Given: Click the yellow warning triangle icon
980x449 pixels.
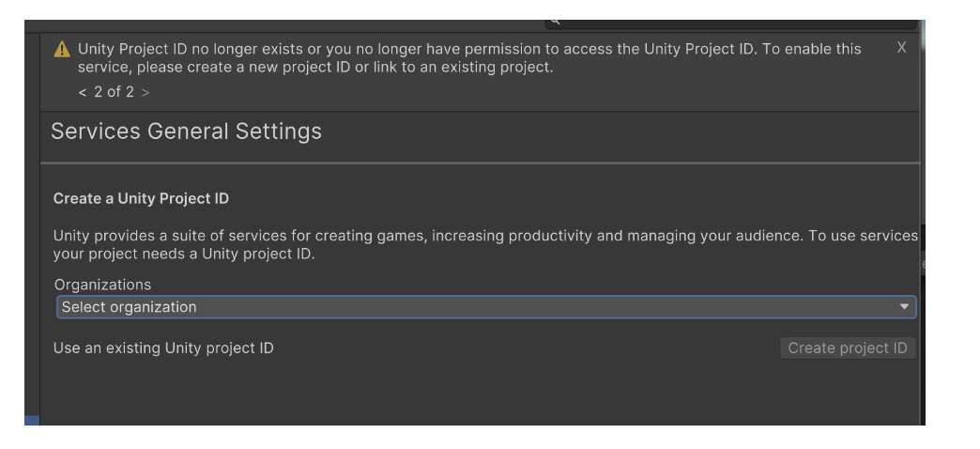Looking at the screenshot, I should [x=62, y=50].
